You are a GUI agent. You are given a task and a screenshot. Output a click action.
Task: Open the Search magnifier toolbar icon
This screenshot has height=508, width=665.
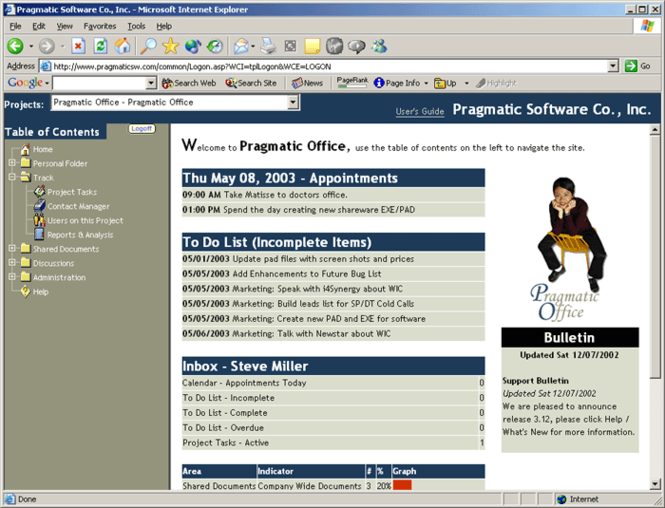[x=148, y=46]
